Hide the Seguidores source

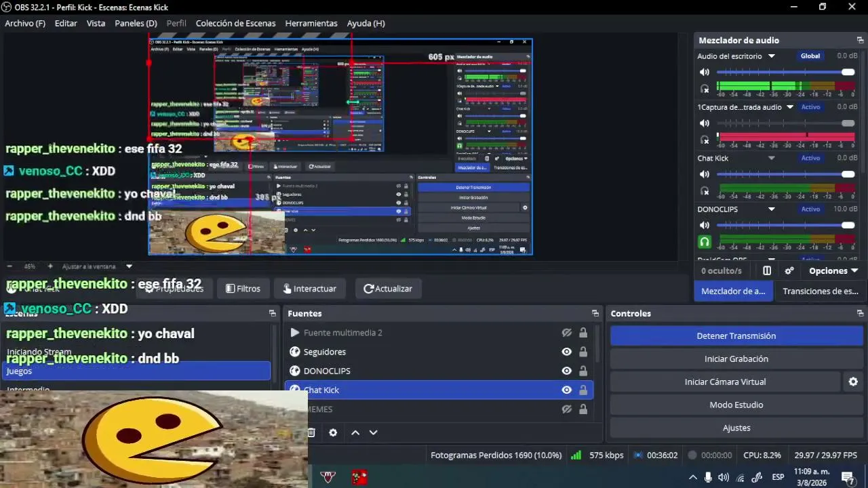567,352
